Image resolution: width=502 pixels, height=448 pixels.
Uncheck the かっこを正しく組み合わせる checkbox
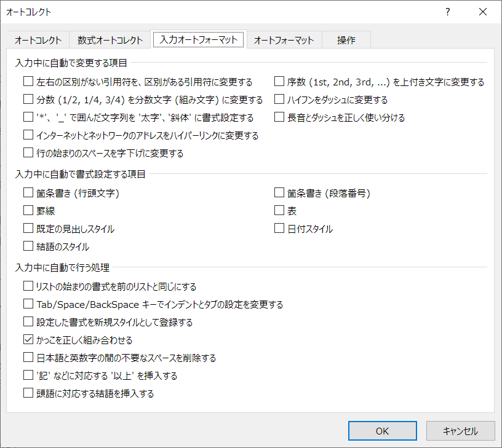tap(28, 339)
